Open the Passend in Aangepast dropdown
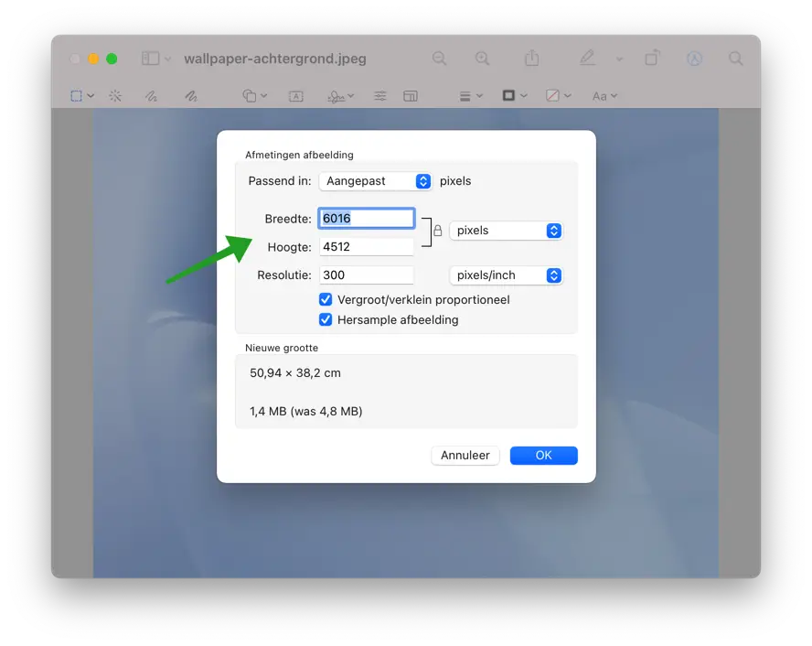 tap(376, 181)
